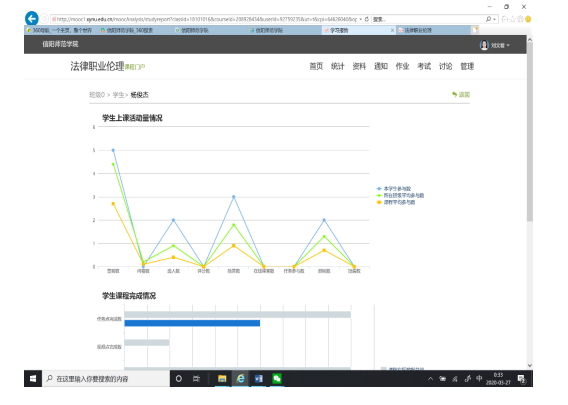Click the refresh icon in address bar
This screenshot has width=568, height=405.
(x=367, y=19)
